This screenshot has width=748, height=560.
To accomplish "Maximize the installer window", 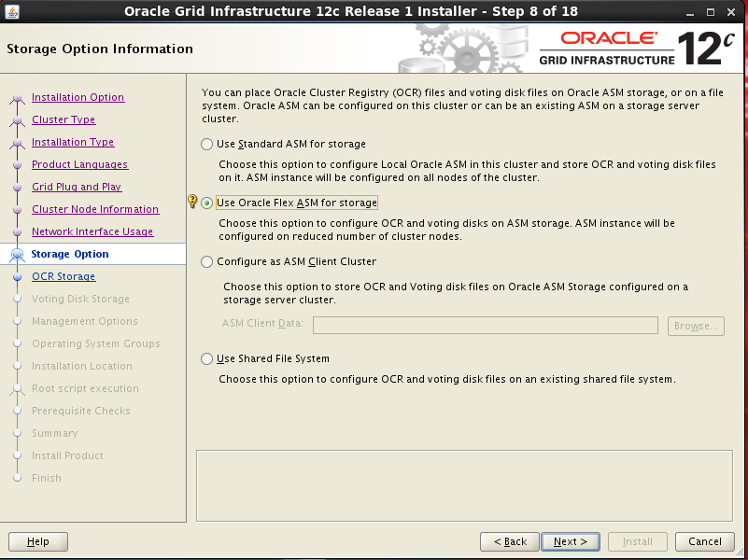I will 711,12.
